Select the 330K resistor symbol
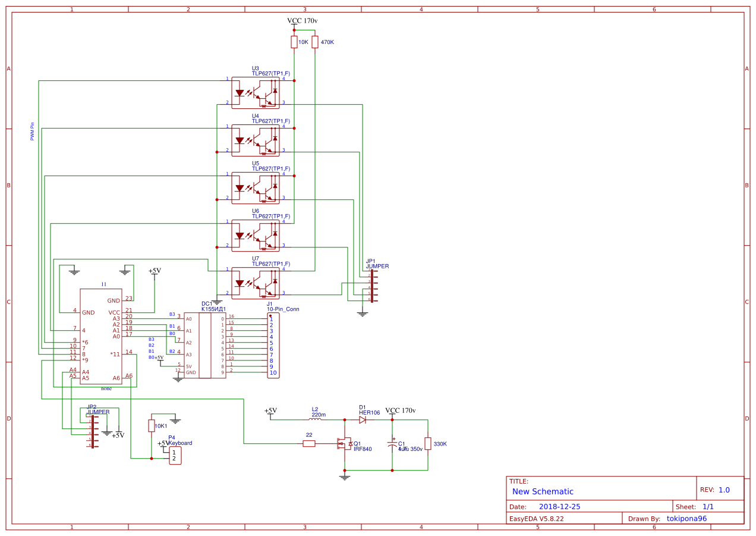Screen dimensions: 756x536 click(428, 444)
